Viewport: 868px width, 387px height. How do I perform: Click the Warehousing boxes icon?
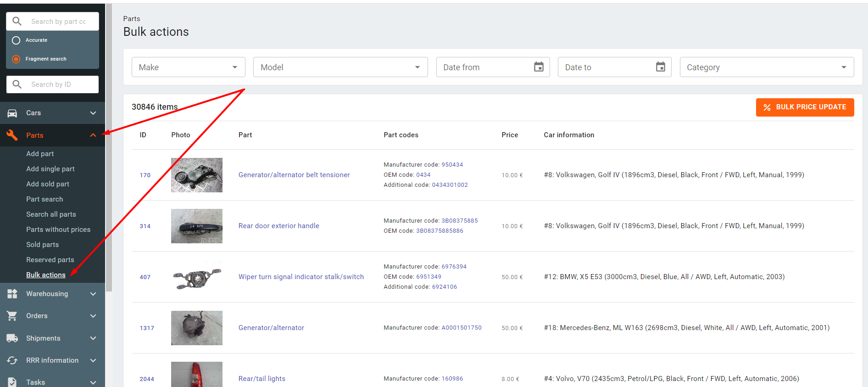(12, 294)
